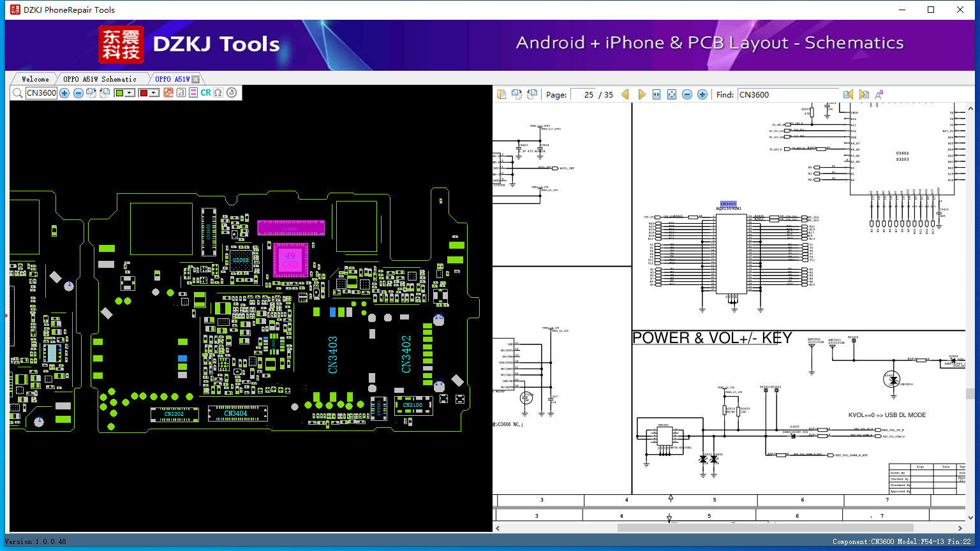The height and width of the screenshot is (551, 980).
Task: Switch to the Welcome tab
Action: [35, 79]
